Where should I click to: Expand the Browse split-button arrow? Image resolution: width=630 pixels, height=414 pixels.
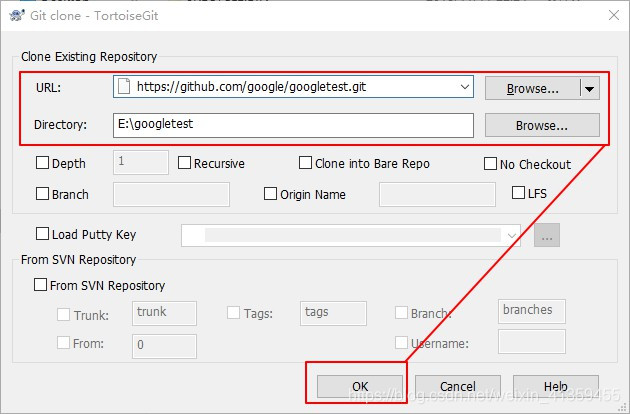point(589,88)
